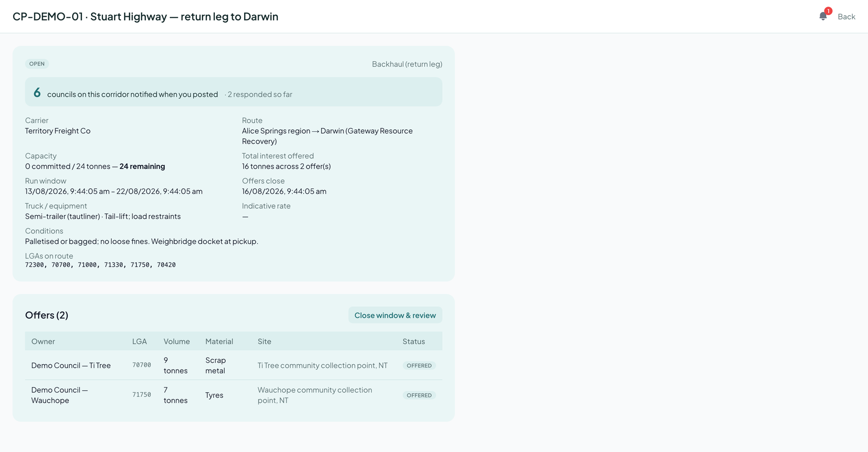868x452 pixels.
Task: Select Demo Council — Ti Tree row owner
Action: (x=71, y=366)
